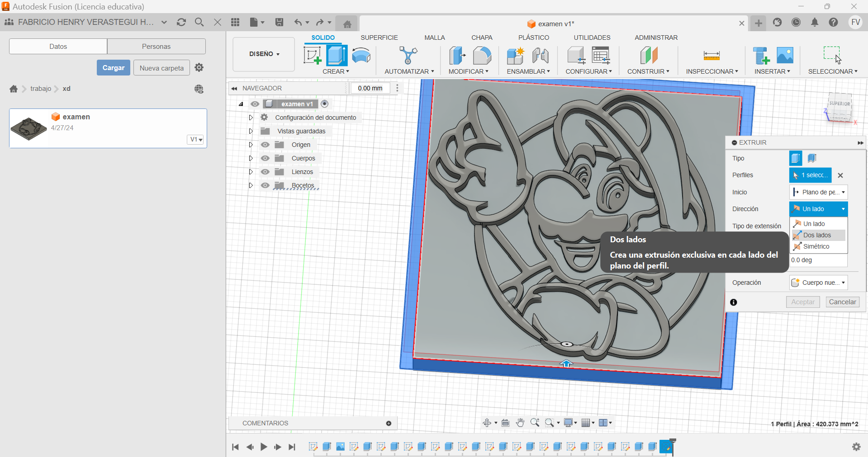This screenshot has width=868, height=457.
Task: Open the Operación Cuerpo nuevo dropdown
Action: tap(818, 283)
